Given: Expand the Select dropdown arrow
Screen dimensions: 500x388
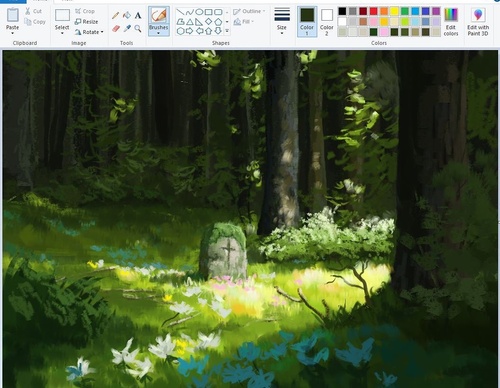Looking at the screenshot, I should [x=62, y=33].
